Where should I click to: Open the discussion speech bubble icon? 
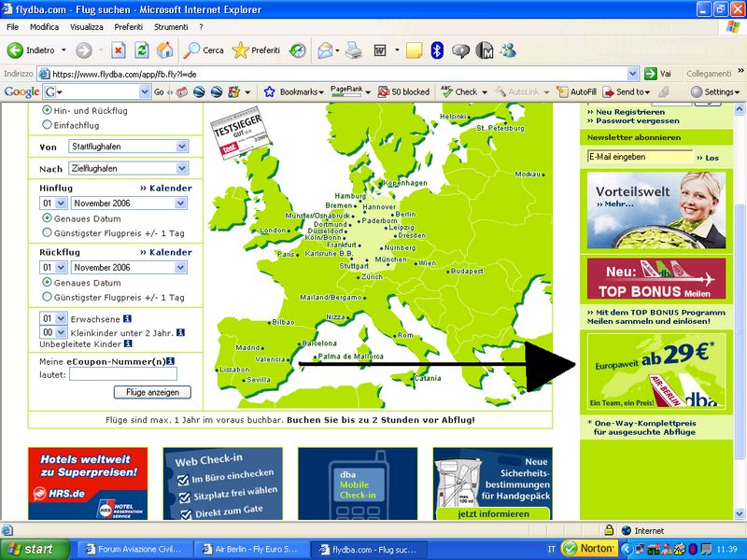pyautogui.click(x=460, y=50)
